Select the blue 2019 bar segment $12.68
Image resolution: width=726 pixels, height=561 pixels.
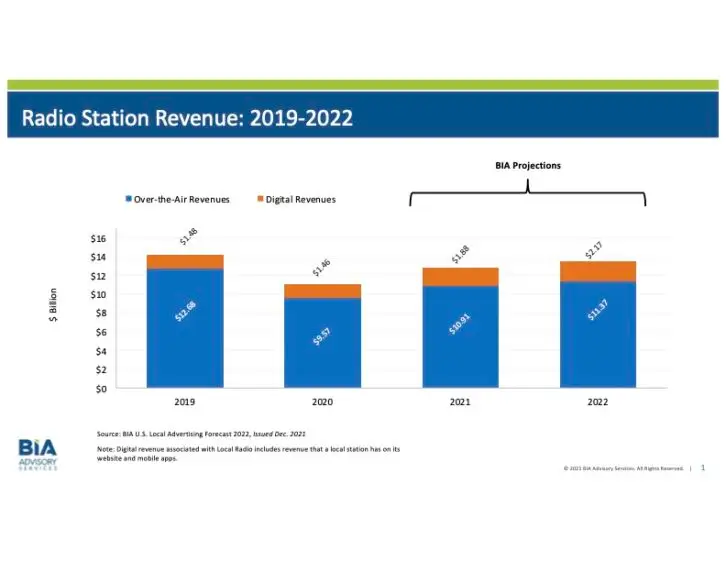pyautogui.click(x=185, y=328)
